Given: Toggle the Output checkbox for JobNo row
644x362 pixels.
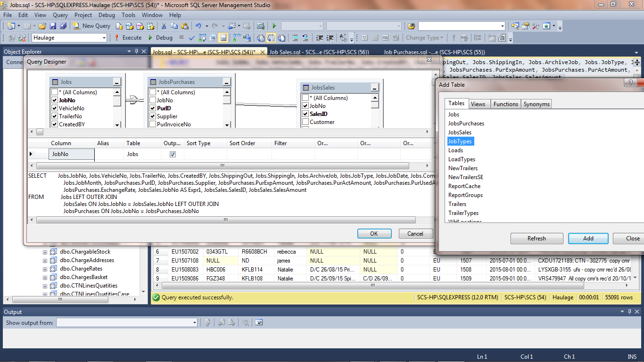Looking at the screenshot, I should point(173,154).
